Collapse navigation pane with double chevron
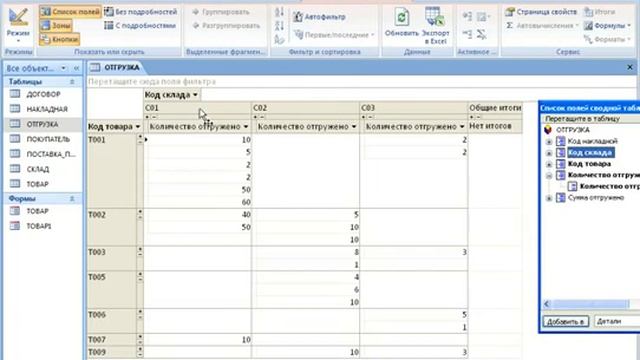640x360 pixels. (76, 68)
